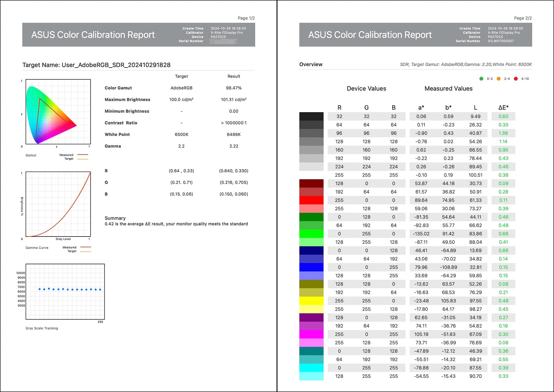Click the CIE gamut chart

[x=58, y=112]
